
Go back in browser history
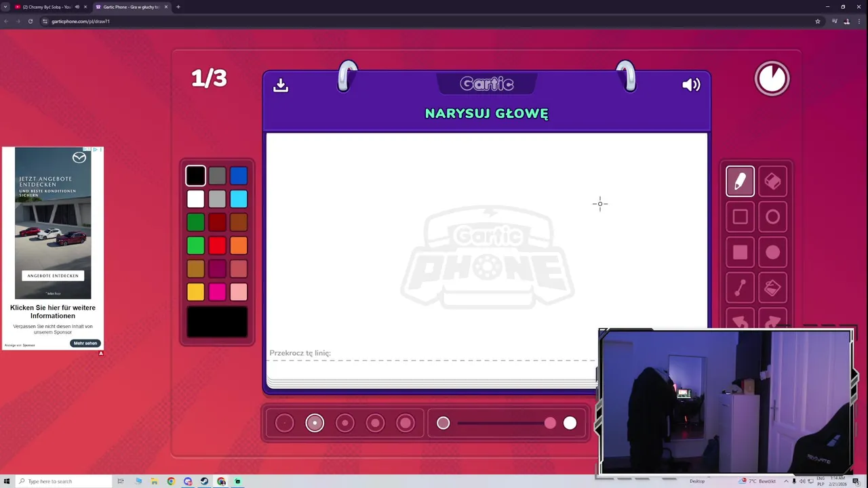point(6,21)
